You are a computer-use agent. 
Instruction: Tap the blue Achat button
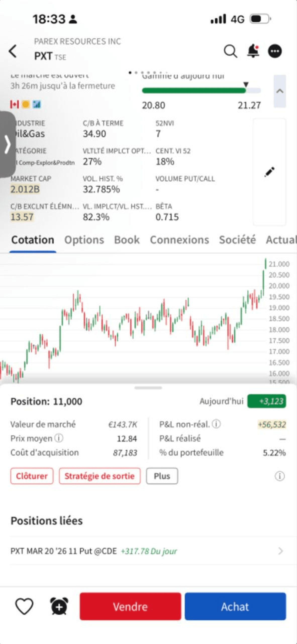click(235, 607)
